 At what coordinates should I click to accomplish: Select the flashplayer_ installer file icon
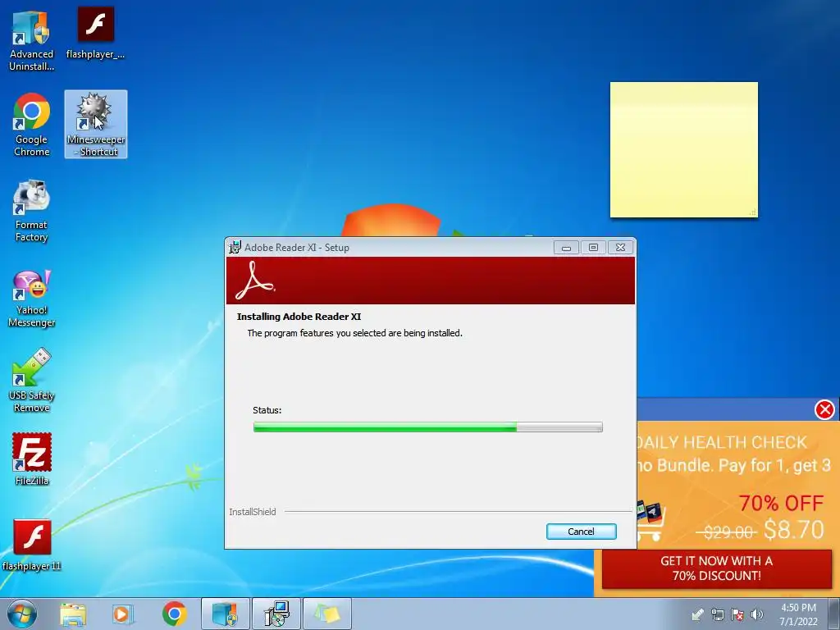tap(95, 33)
